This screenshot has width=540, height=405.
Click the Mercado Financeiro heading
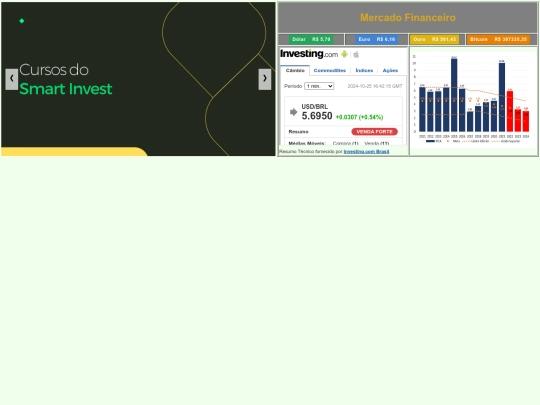coord(408,18)
